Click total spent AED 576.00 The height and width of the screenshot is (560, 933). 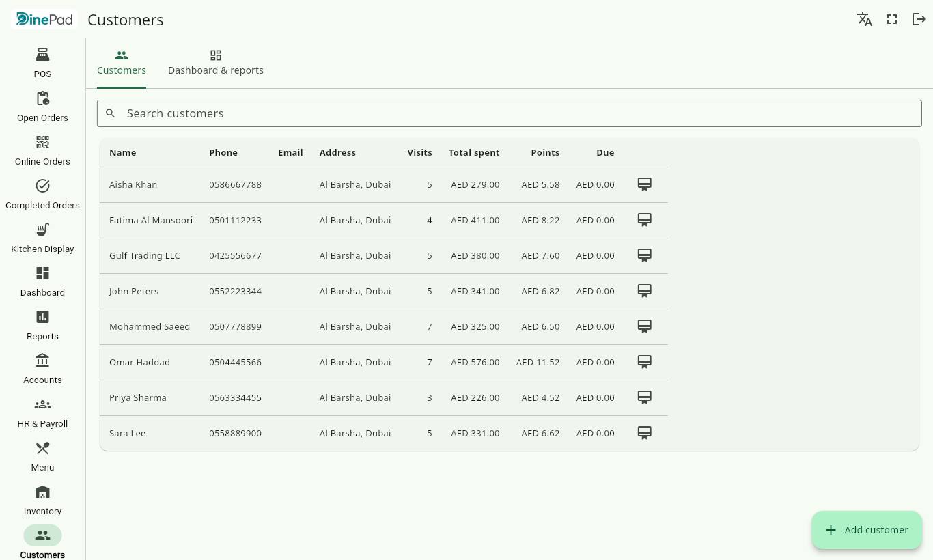(475, 362)
